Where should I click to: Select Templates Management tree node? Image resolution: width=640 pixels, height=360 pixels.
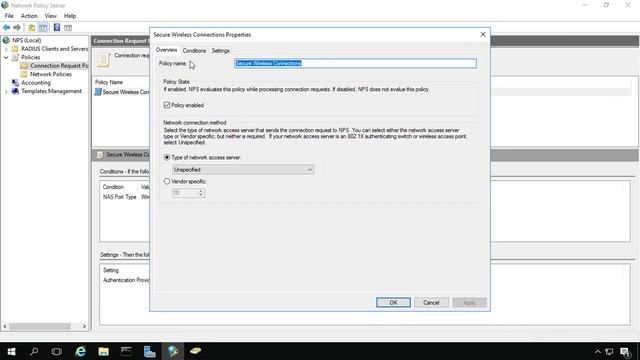click(51, 91)
